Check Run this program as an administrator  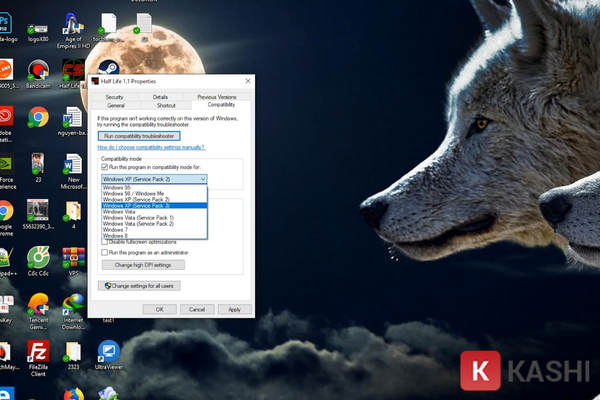click(x=105, y=253)
